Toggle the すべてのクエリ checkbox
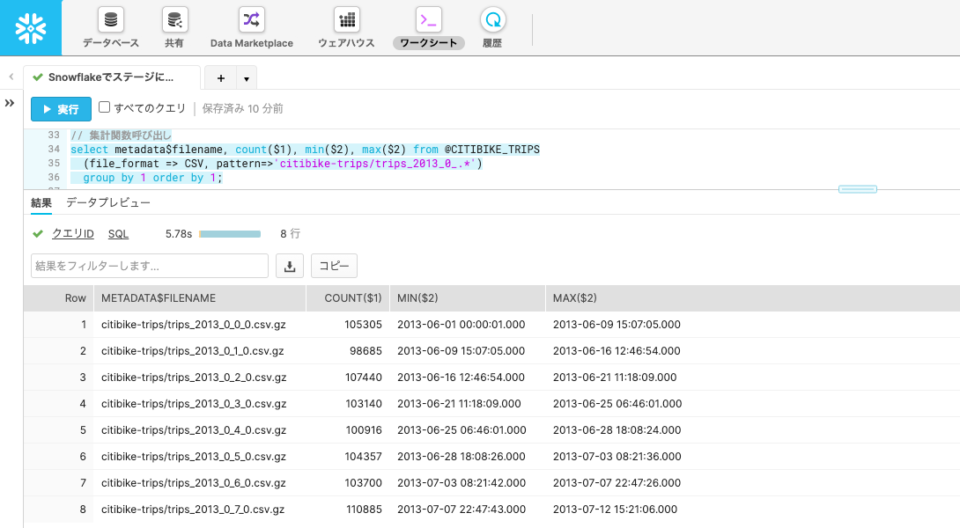 pyautogui.click(x=104, y=107)
